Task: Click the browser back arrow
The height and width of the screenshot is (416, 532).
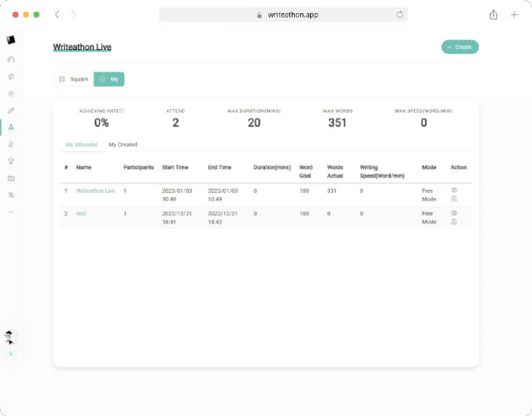Action: pos(57,15)
